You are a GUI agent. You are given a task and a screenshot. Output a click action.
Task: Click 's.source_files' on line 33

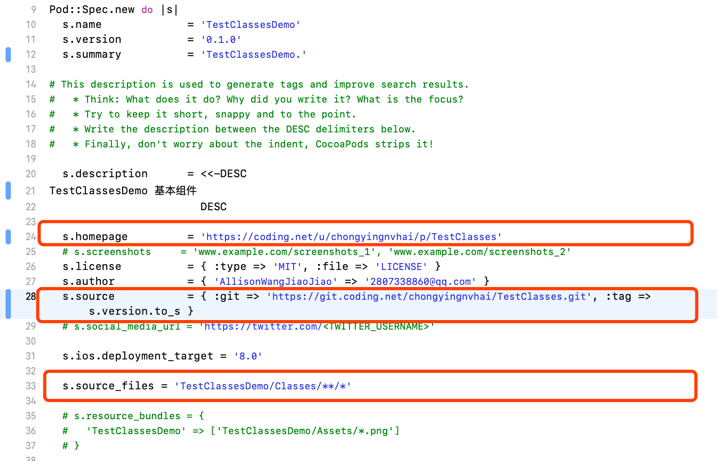tap(108, 386)
